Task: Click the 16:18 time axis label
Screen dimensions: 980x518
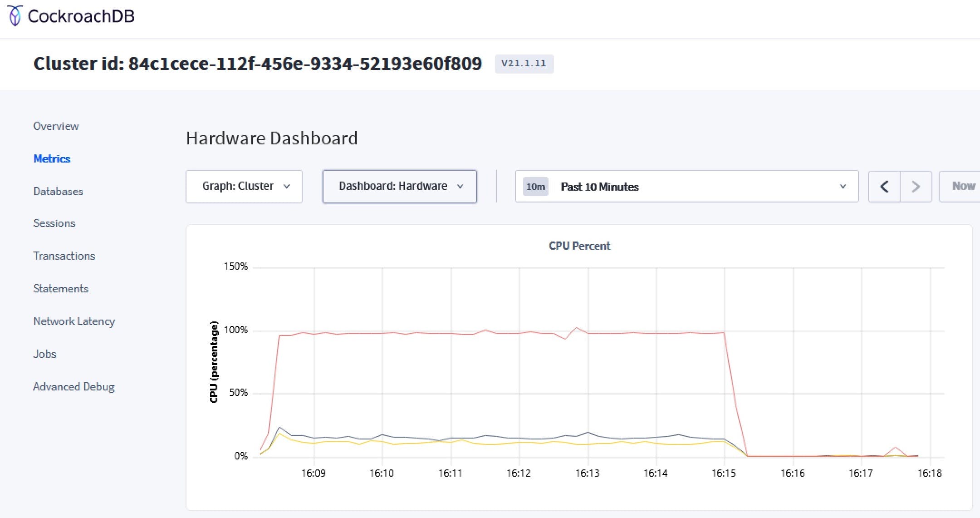Action: (x=929, y=474)
